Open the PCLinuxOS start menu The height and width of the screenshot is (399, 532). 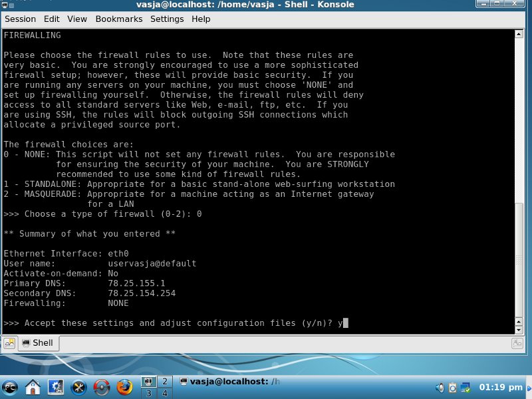[11, 386]
